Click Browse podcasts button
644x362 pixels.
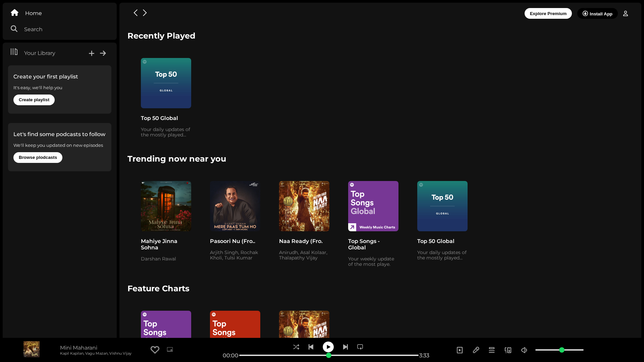pos(38,158)
